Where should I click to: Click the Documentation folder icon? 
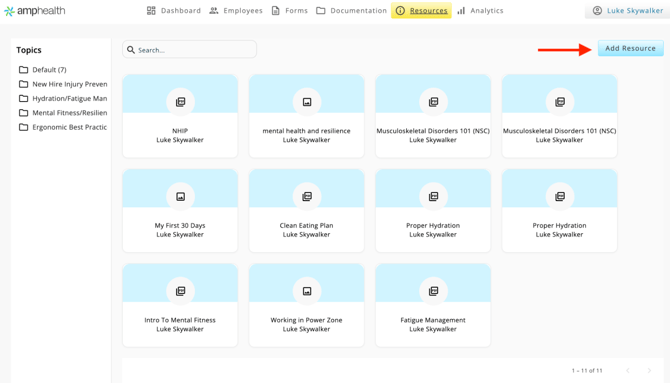(320, 11)
